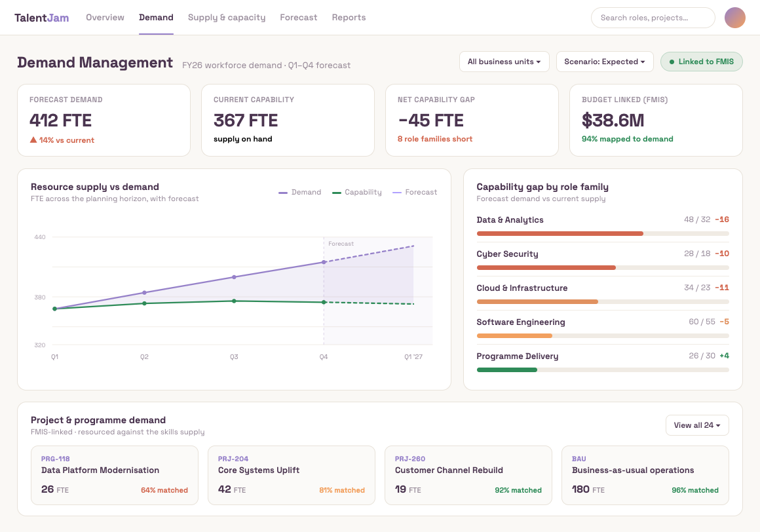Click the Software Engineering gap bar
Viewport: 760px width, 532px height.
click(x=603, y=335)
